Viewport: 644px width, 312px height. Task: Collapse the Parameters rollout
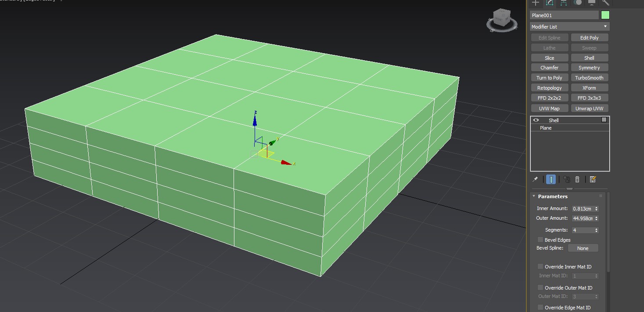click(534, 196)
